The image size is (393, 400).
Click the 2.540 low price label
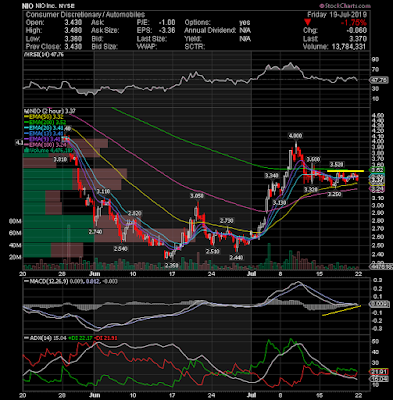(x=120, y=249)
